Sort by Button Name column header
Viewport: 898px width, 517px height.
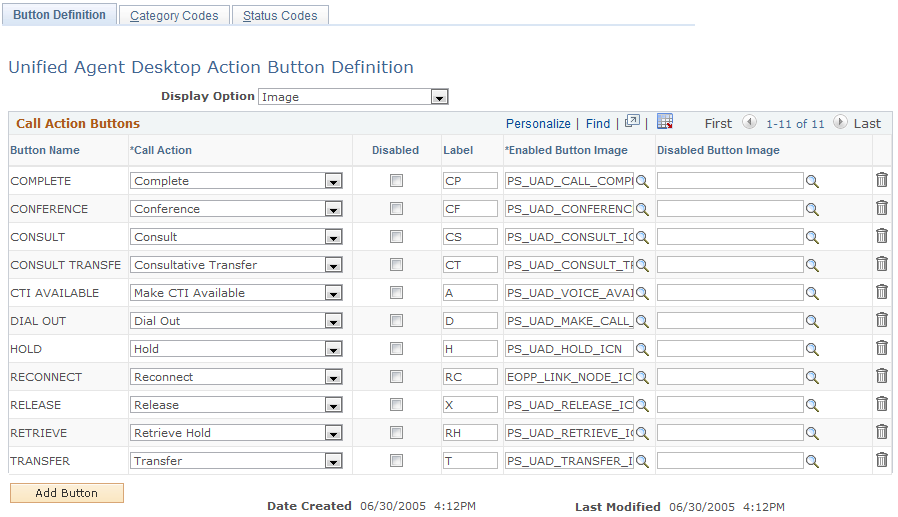[45, 151]
